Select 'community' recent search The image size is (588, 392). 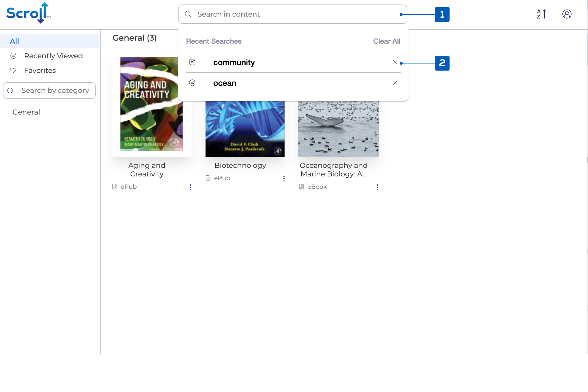[234, 62]
